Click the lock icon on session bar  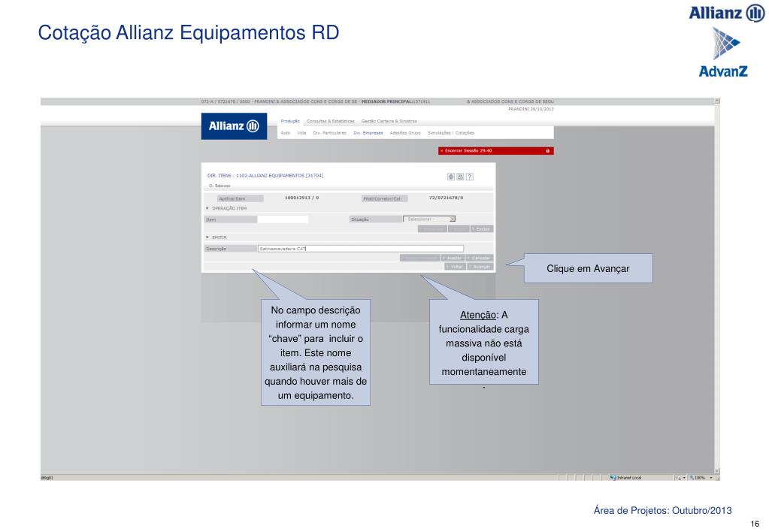point(548,150)
